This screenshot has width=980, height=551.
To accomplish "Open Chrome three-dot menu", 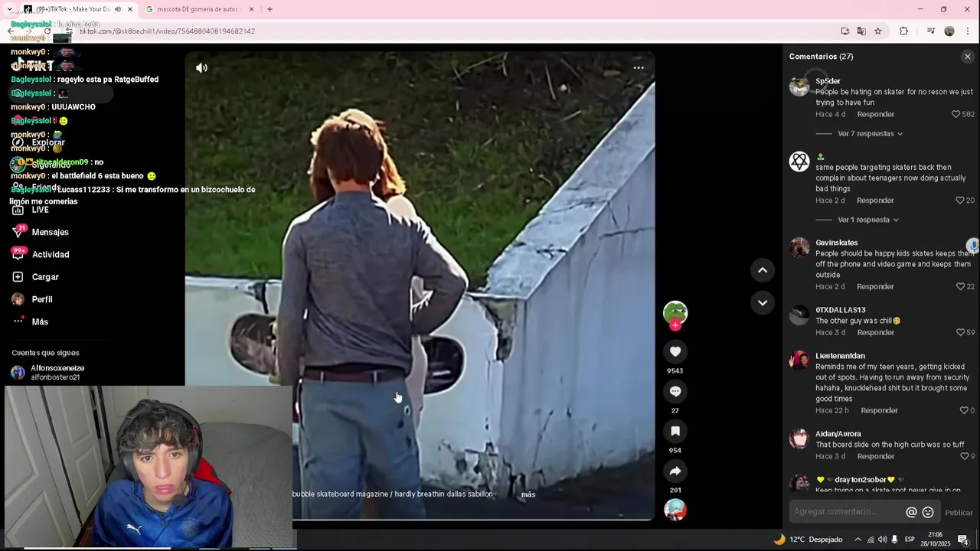I will coord(969,31).
